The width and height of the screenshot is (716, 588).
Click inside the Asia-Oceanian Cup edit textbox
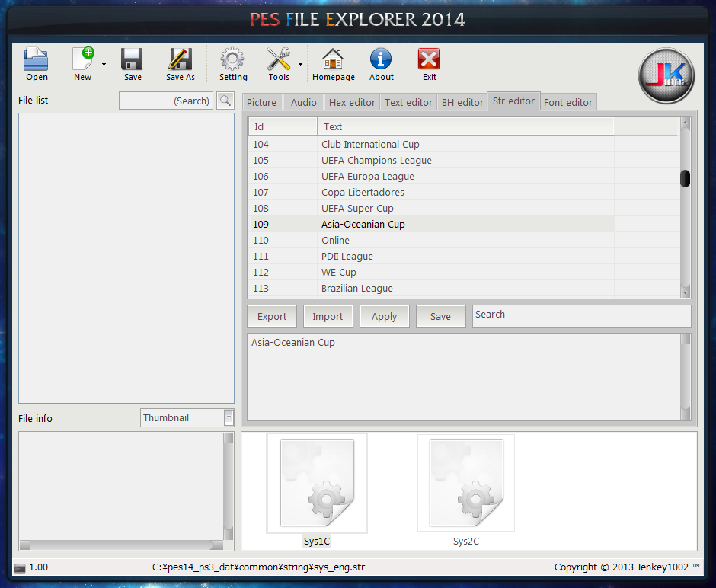point(463,377)
